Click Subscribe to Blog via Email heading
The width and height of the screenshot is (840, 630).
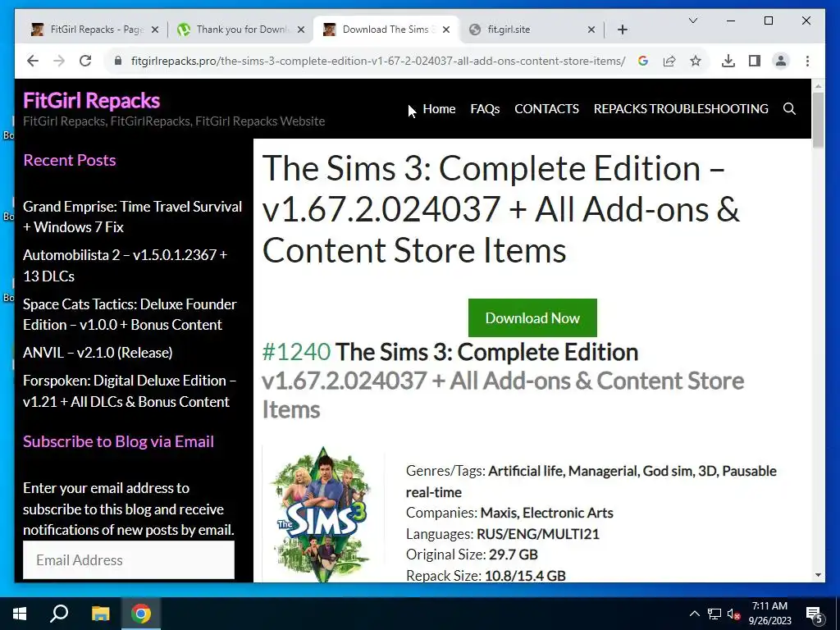click(x=118, y=441)
